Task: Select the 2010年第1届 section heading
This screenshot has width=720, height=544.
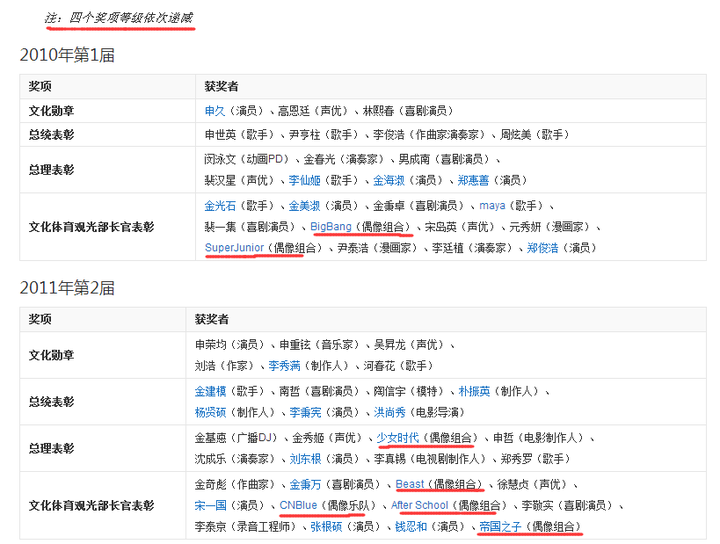Action: pos(67,55)
